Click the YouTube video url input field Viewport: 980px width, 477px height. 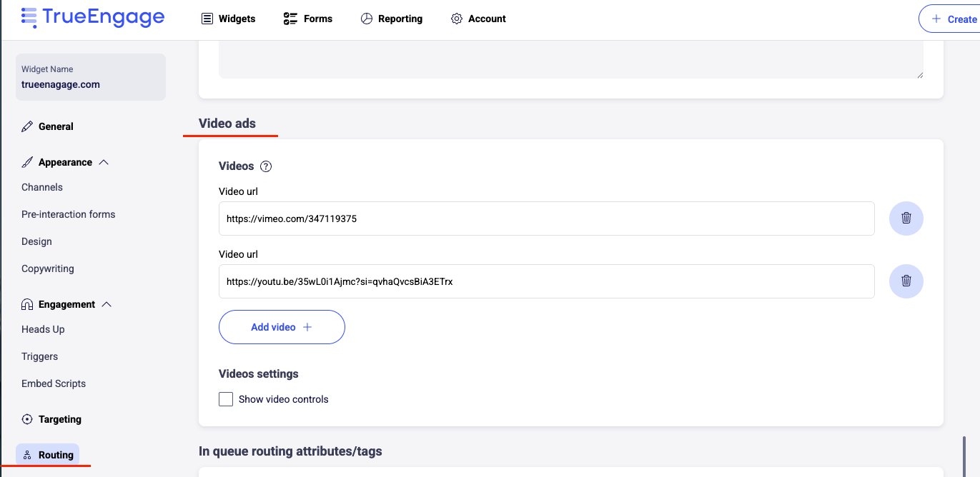tap(546, 281)
